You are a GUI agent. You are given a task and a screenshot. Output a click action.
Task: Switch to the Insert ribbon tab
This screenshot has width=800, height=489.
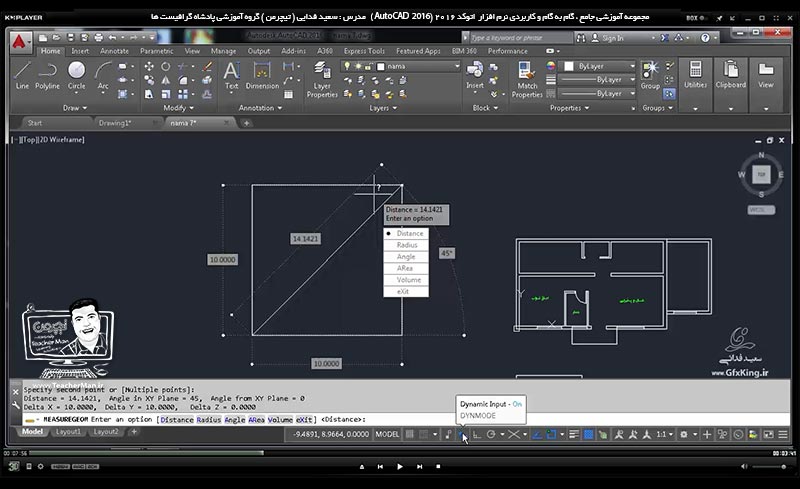pyautogui.click(x=80, y=51)
